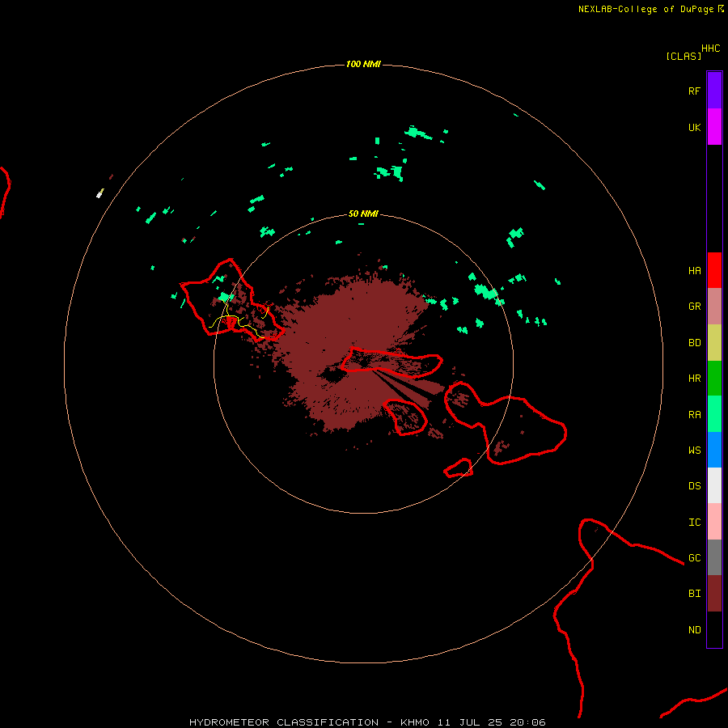
Task: Click the DS legend label
Action: point(694,486)
